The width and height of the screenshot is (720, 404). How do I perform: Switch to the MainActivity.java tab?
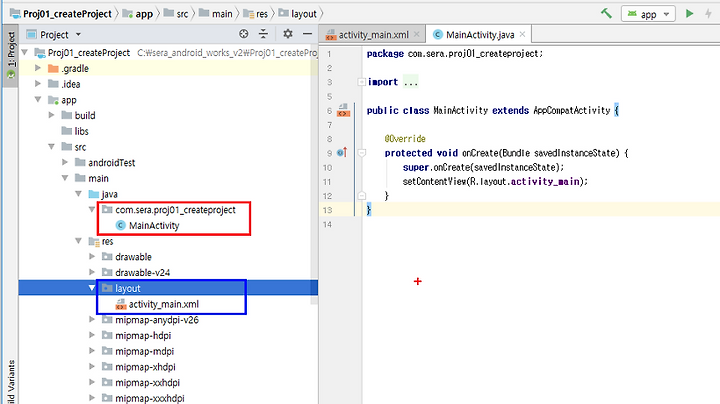pos(479,34)
